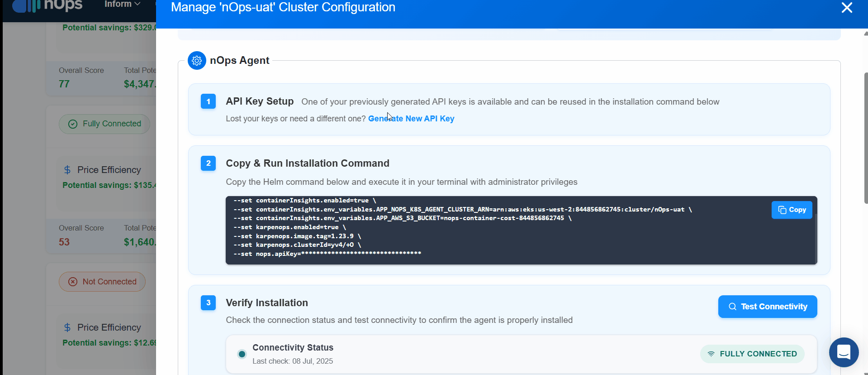Close the nOps-uat cluster configuration dialog
868x375 pixels.
[x=847, y=8]
